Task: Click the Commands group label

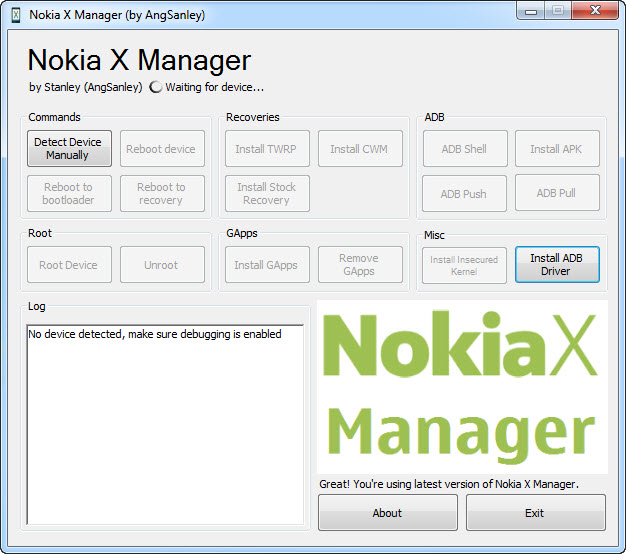Action: point(54,117)
